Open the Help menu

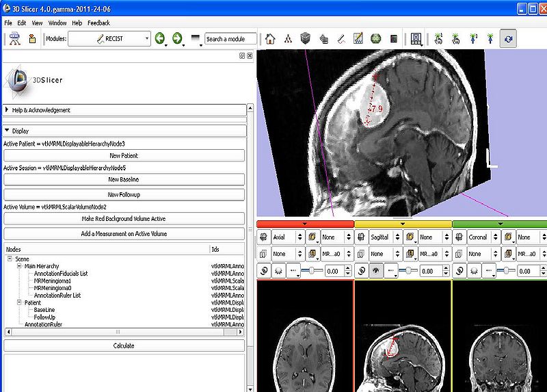point(77,23)
